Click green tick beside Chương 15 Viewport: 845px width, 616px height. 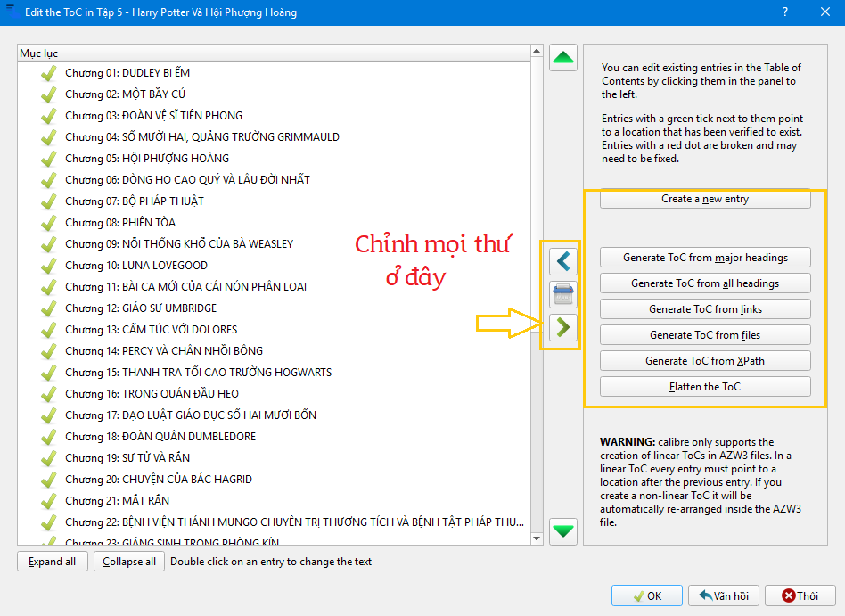pos(48,373)
